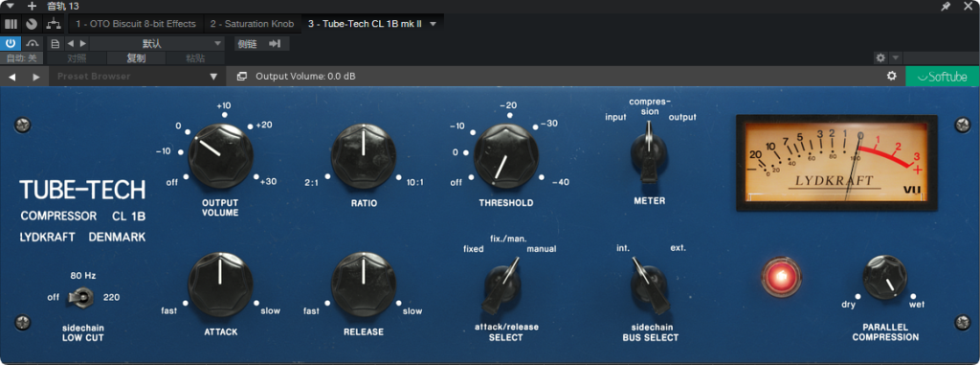Pin the plugin window
The width and height of the screenshot is (980, 365).
click(946, 7)
